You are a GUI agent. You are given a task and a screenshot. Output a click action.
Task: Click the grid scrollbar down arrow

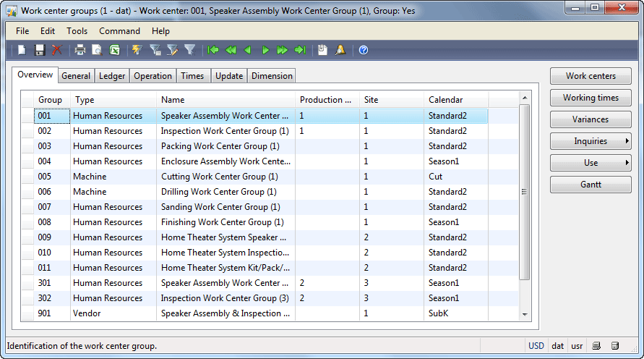[x=525, y=315]
